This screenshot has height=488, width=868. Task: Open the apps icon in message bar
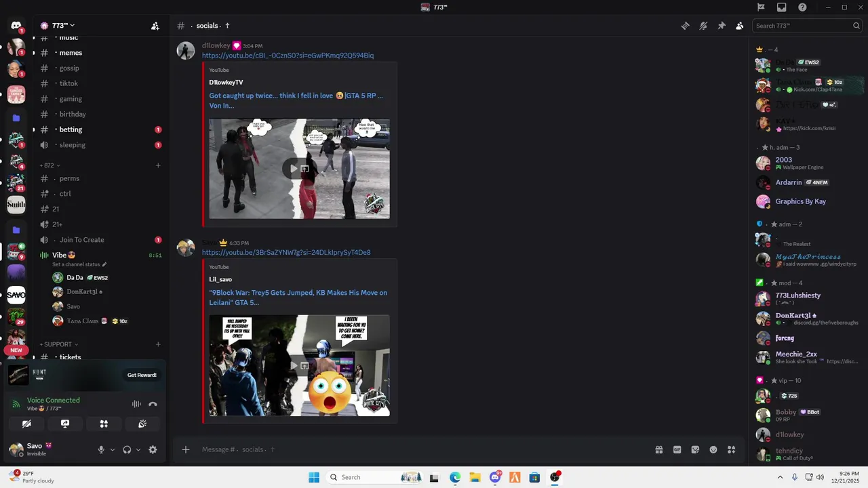point(731,449)
